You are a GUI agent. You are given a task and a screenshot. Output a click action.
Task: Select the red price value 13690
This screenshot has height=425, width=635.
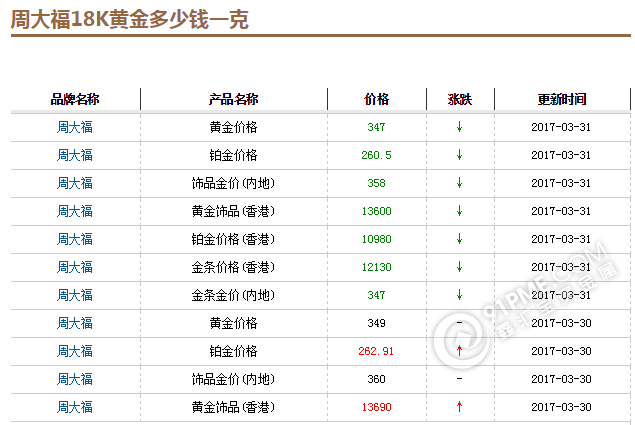click(x=376, y=407)
